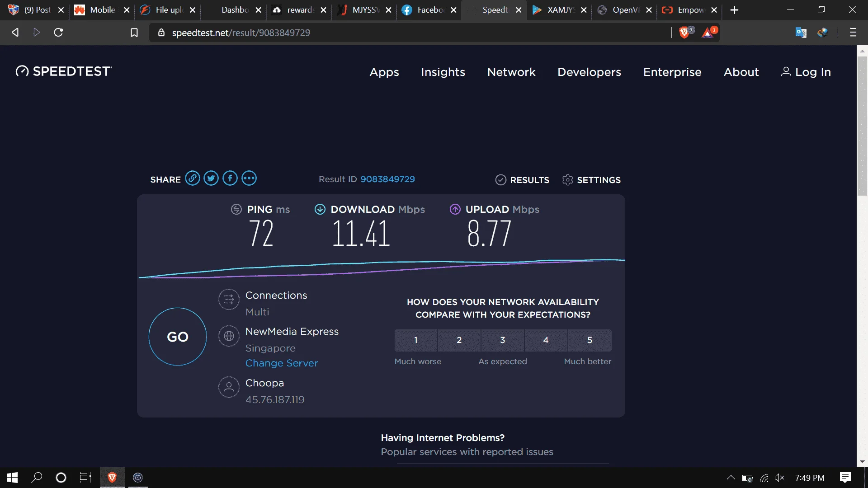Share result on Facebook icon
The width and height of the screenshot is (868, 488).
pos(230,178)
